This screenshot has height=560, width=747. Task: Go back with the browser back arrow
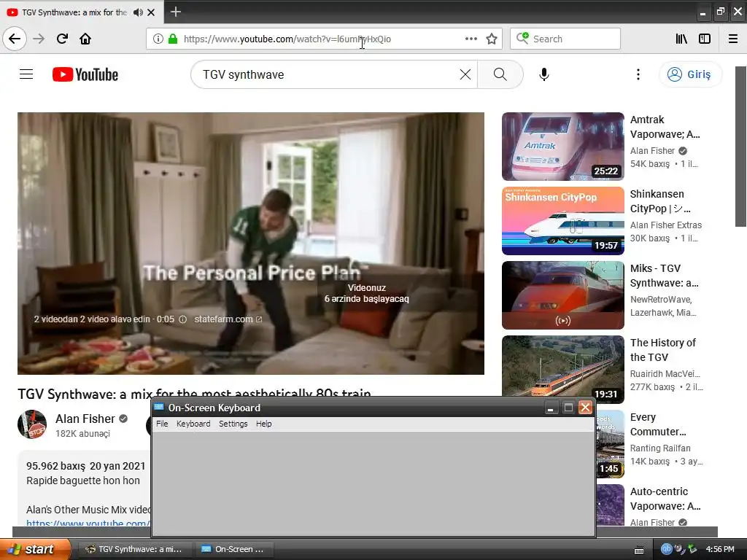click(x=15, y=39)
